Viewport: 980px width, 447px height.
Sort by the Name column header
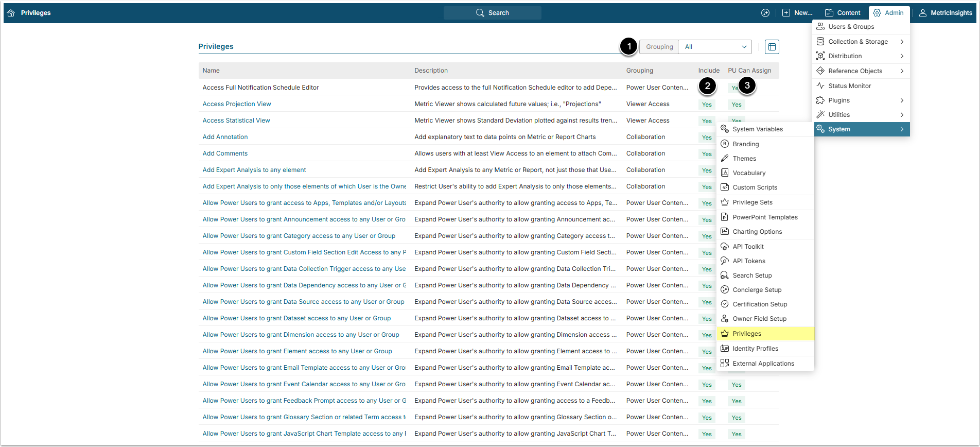211,71
